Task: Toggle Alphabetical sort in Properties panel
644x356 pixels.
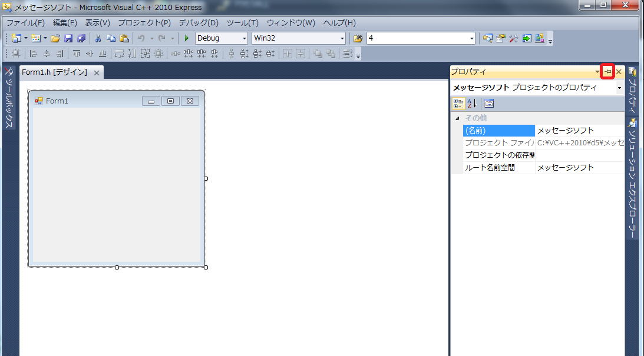Action: pos(472,104)
